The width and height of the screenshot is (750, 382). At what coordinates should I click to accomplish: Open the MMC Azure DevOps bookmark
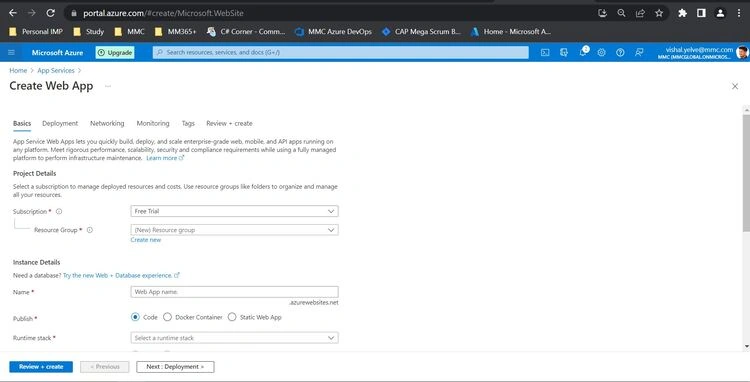[x=333, y=32]
